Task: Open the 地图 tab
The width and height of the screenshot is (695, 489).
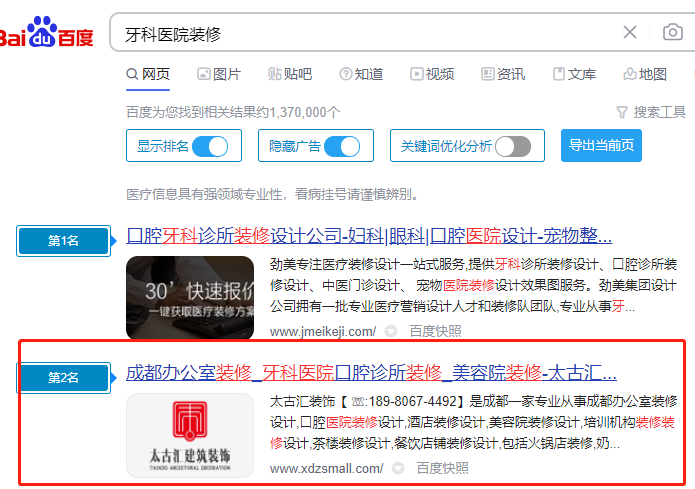Action: (x=645, y=74)
